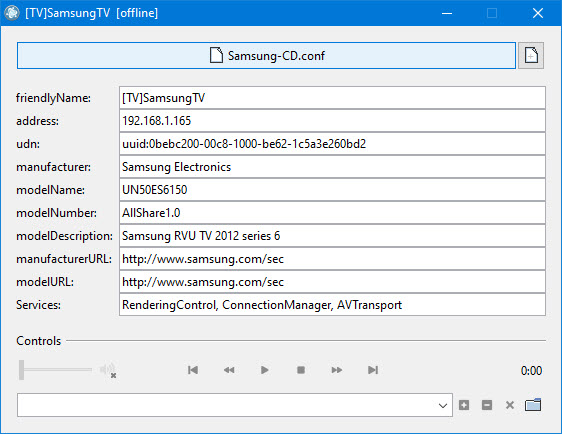
Task: Skip to next track
Action: pyautogui.click(x=373, y=370)
